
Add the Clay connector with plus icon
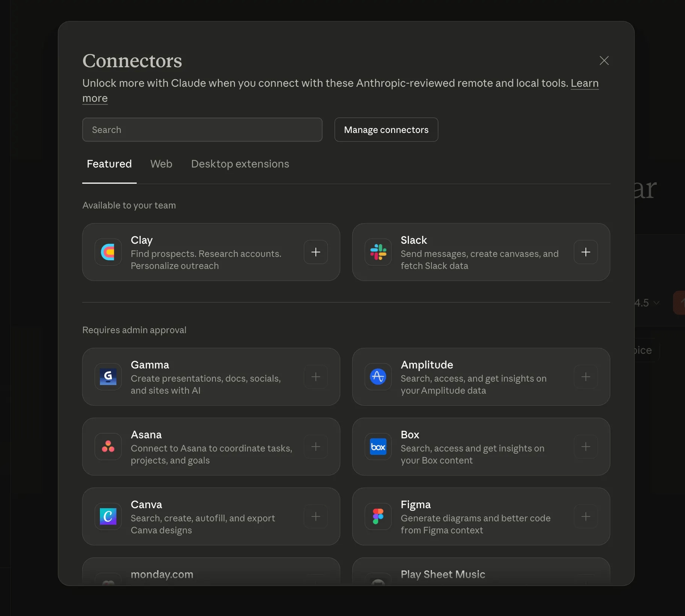click(x=316, y=252)
